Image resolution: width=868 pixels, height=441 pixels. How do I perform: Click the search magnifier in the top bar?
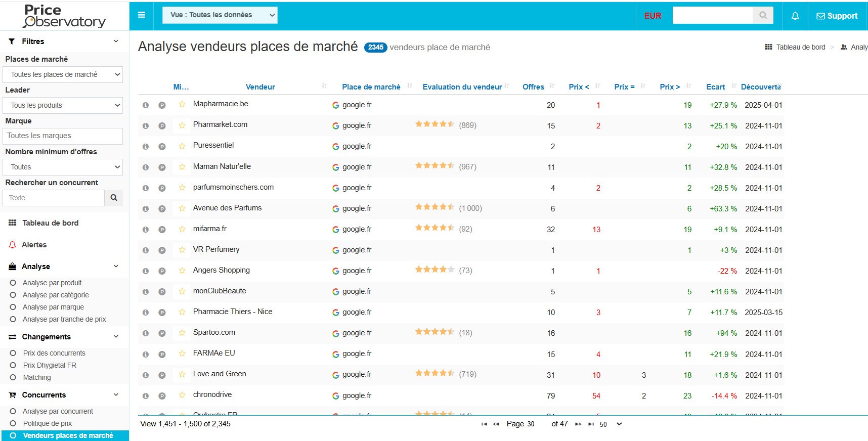click(x=763, y=15)
